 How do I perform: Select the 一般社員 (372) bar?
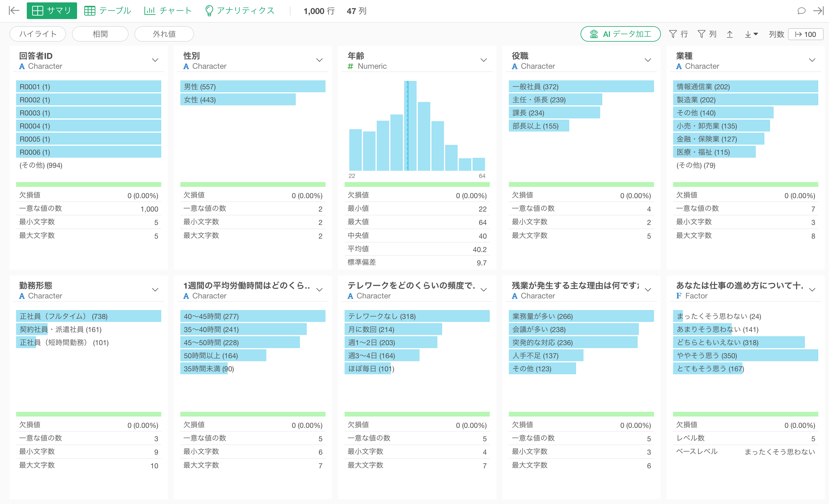tap(581, 87)
